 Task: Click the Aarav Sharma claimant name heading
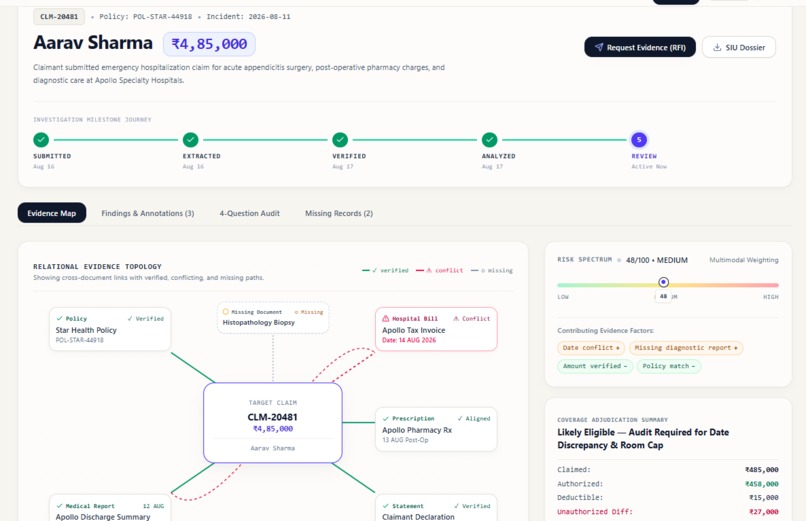click(93, 43)
